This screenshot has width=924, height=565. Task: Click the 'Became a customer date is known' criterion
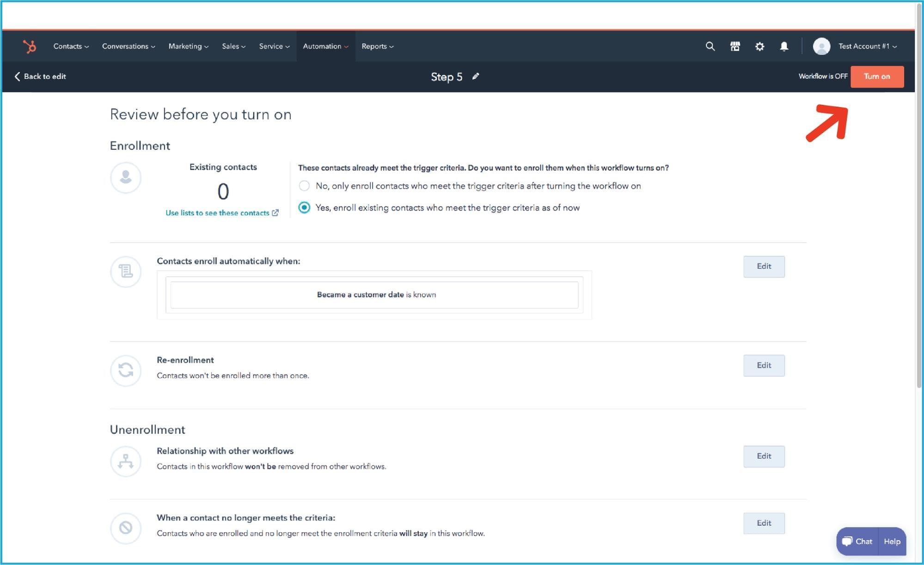(374, 295)
